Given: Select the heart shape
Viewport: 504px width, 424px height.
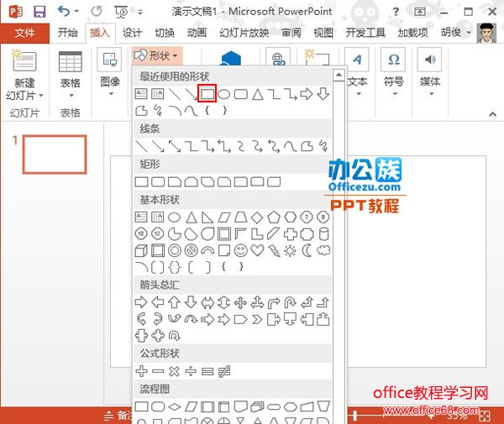Looking at the screenshot, I should [258, 250].
